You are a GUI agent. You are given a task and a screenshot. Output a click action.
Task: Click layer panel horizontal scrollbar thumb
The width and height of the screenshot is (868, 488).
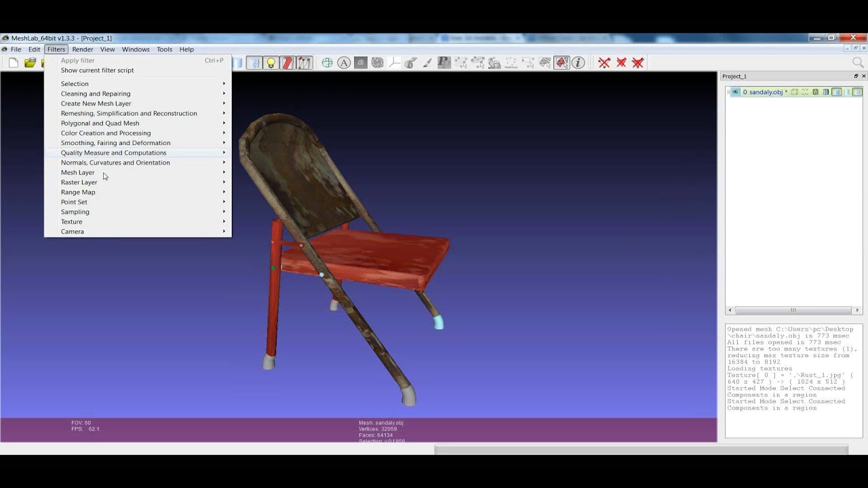tap(793, 310)
